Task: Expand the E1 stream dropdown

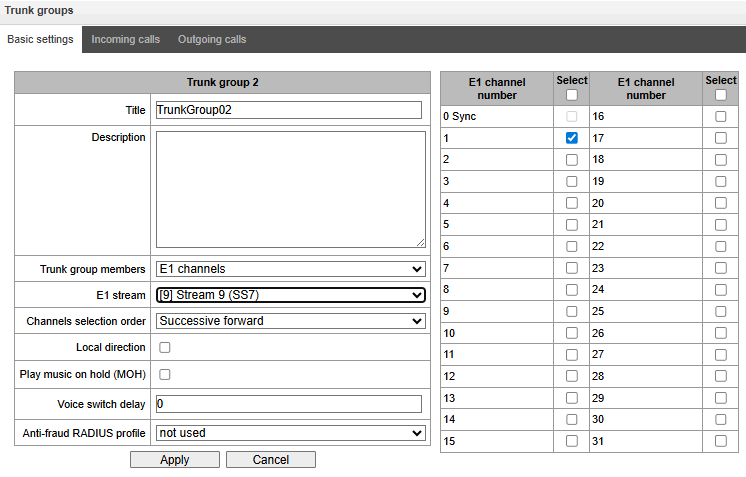Action: click(x=290, y=295)
